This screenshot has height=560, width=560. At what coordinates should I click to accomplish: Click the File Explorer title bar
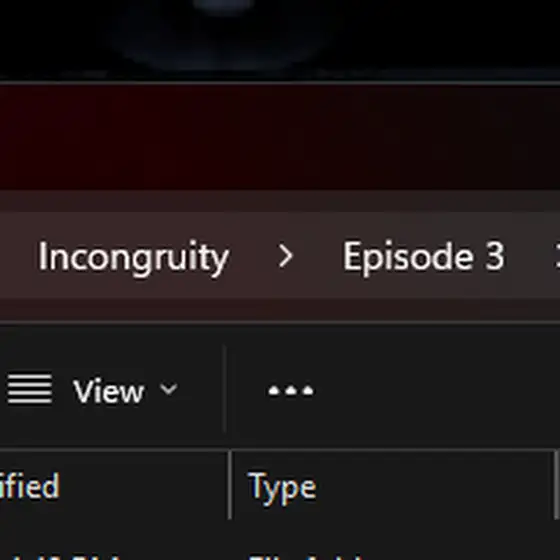pyautogui.click(x=280, y=138)
